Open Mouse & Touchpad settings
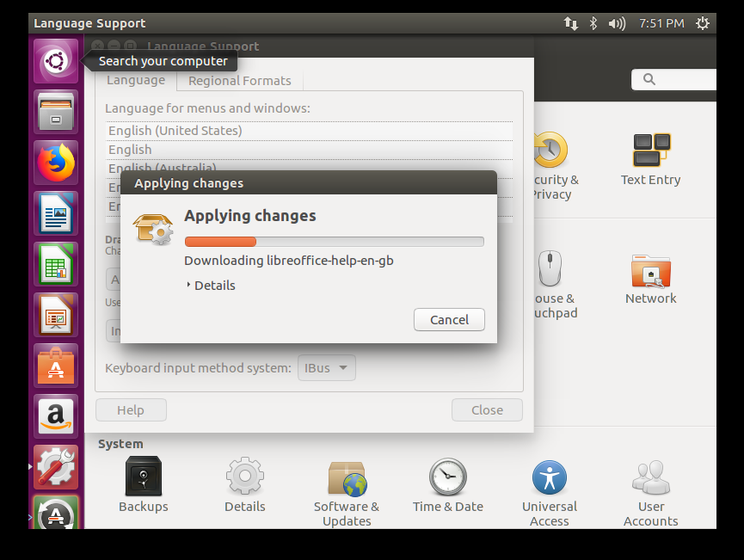 (x=556, y=285)
